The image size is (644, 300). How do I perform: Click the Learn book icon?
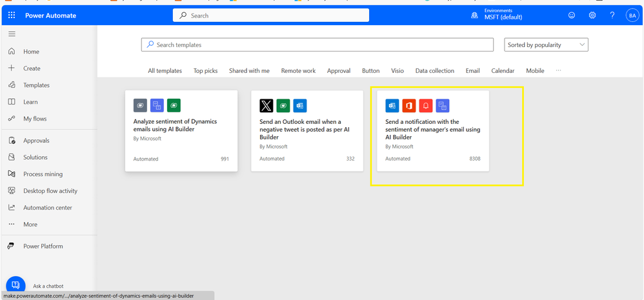pyautogui.click(x=12, y=102)
